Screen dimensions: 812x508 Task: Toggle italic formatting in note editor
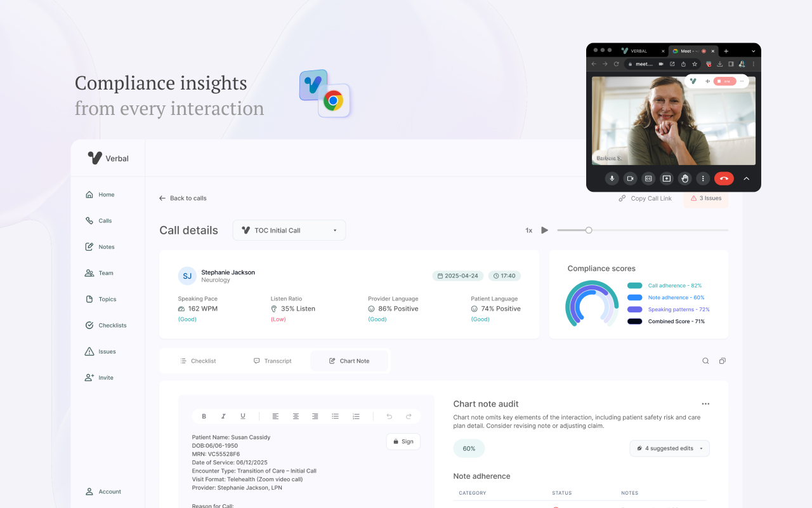pyautogui.click(x=223, y=417)
